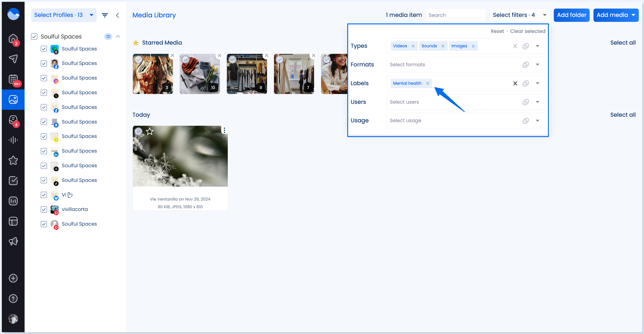
Task: Collapse the Soulful Spaces group chevron
Action: click(118, 37)
